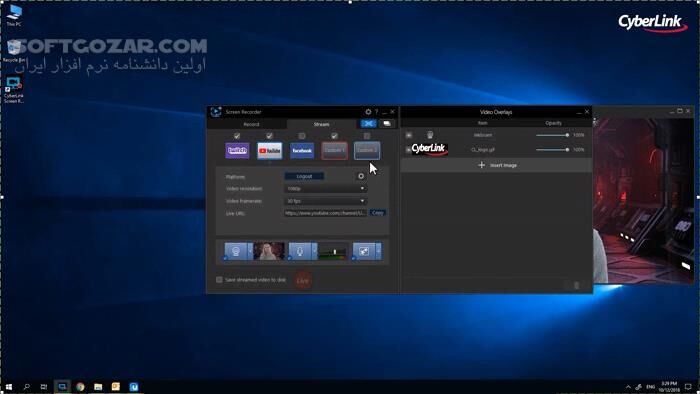Check the Facebook platform checkbox
The width and height of the screenshot is (700, 394).
coord(302,136)
